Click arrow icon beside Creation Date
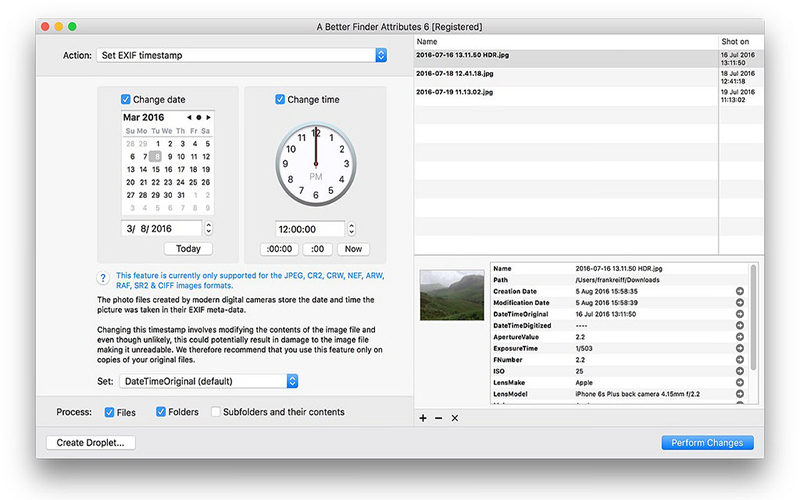The image size is (800, 500). [x=739, y=291]
